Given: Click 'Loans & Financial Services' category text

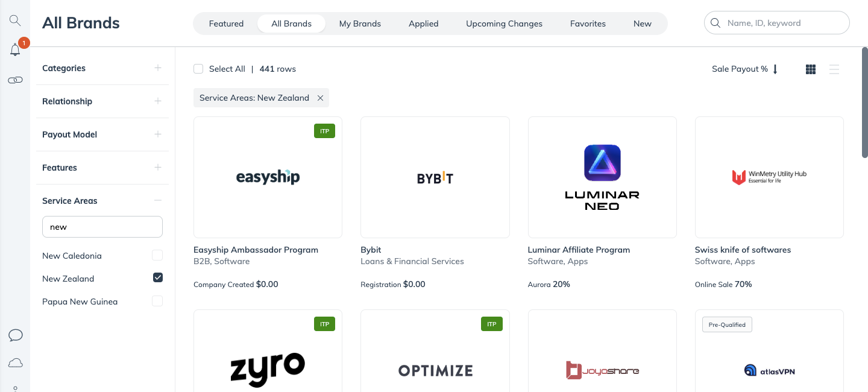Looking at the screenshot, I should (x=412, y=261).
